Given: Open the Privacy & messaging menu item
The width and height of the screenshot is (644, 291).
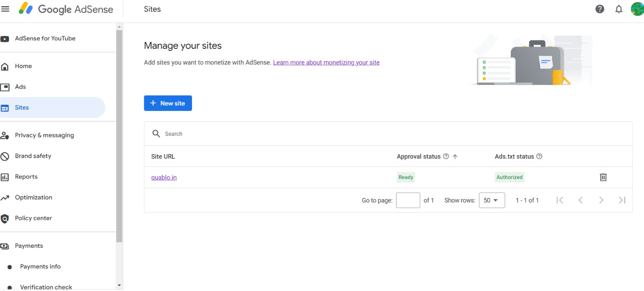Looking at the screenshot, I should pyautogui.click(x=44, y=135).
